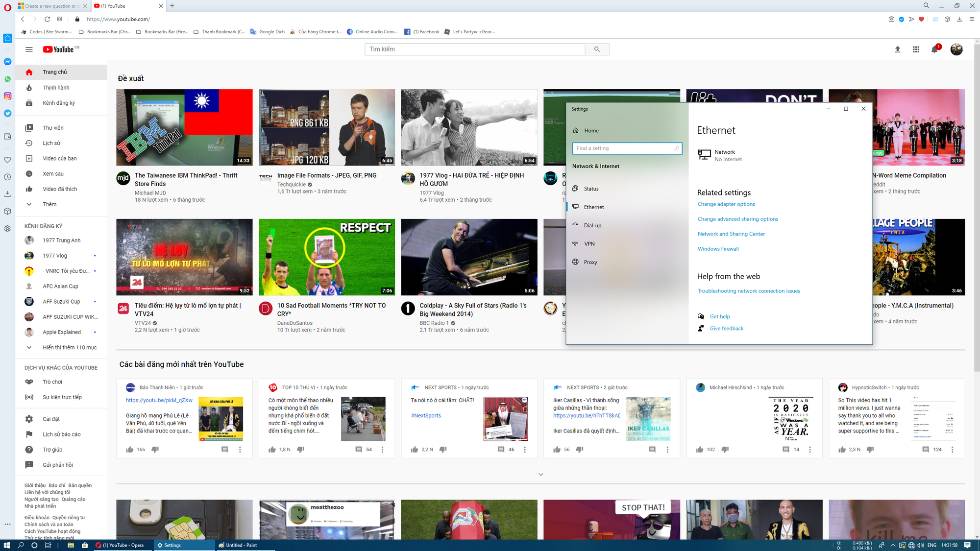980x551 pixels.
Task: Click the YouTube Tìm kiếm search box
Action: click(475, 49)
